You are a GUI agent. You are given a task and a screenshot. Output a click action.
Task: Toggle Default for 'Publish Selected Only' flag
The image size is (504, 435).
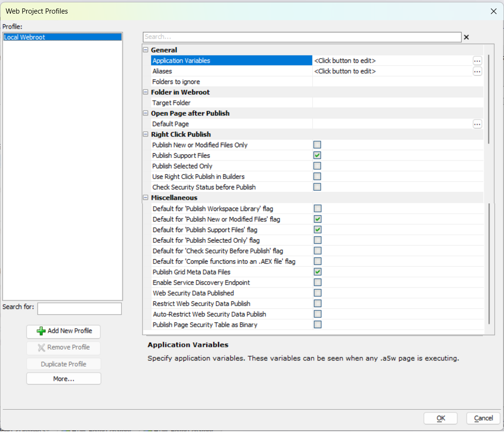pyautogui.click(x=317, y=240)
